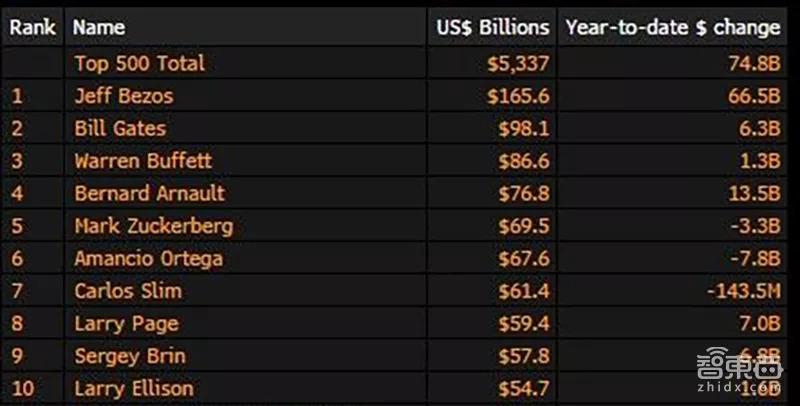800x406 pixels.
Task: Click the Warren Buffett name
Action: pyautogui.click(x=143, y=160)
